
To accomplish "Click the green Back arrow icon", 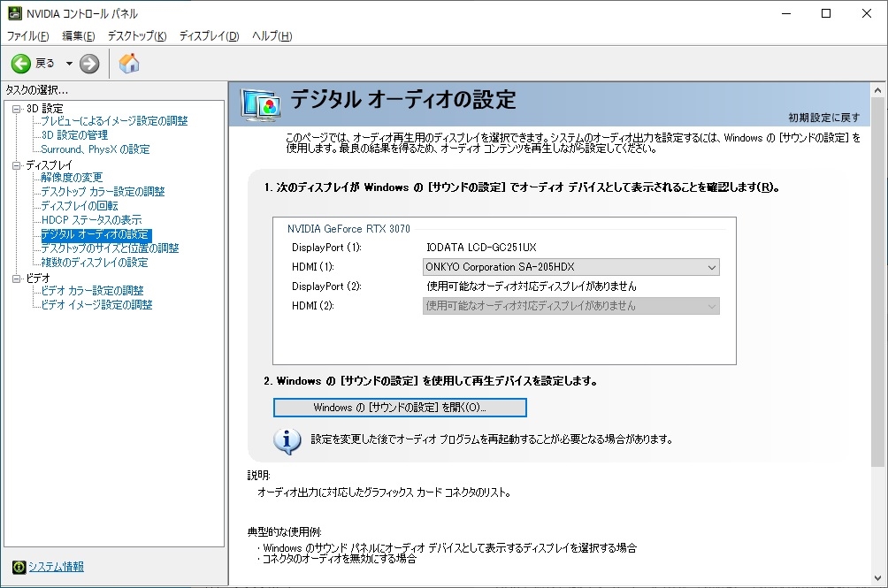I will coord(21,64).
